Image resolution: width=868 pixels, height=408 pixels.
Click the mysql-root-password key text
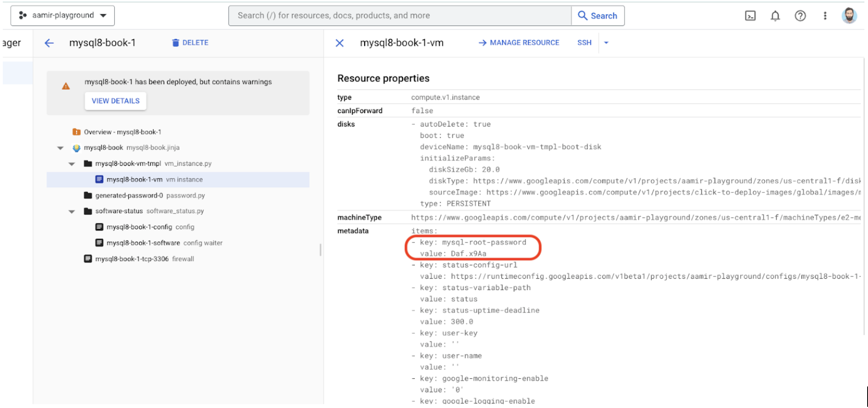click(484, 242)
